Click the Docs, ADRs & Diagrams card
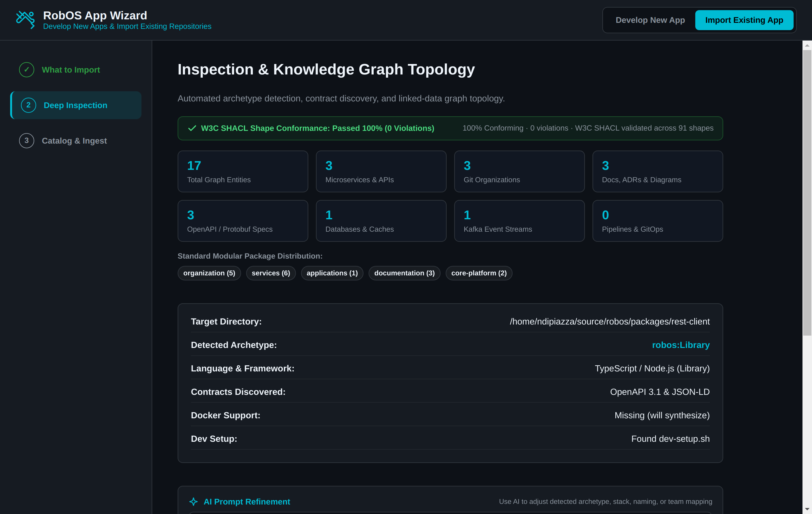This screenshot has width=812, height=514. tap(658, 171)
